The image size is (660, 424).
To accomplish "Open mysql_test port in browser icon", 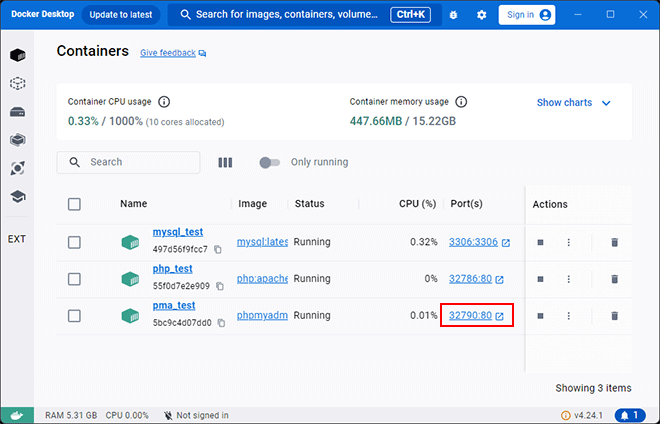I will 506,243.
